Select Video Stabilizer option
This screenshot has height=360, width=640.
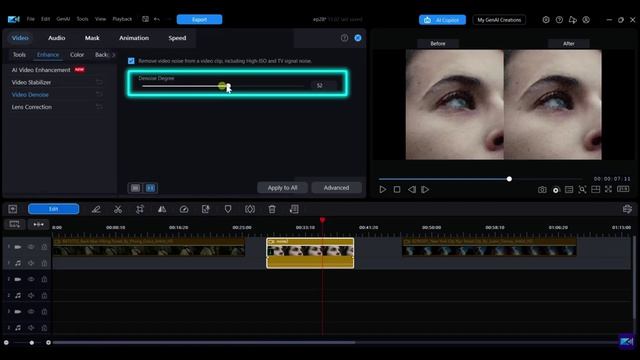(31, 82)
